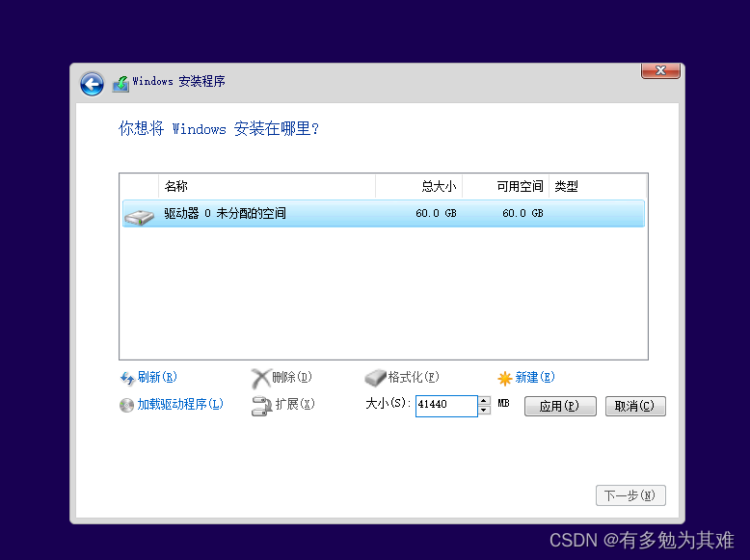Viewport: 750px width, 560px height.
Task: Increase partition size with the up spinner arrow
Action: 484,401
